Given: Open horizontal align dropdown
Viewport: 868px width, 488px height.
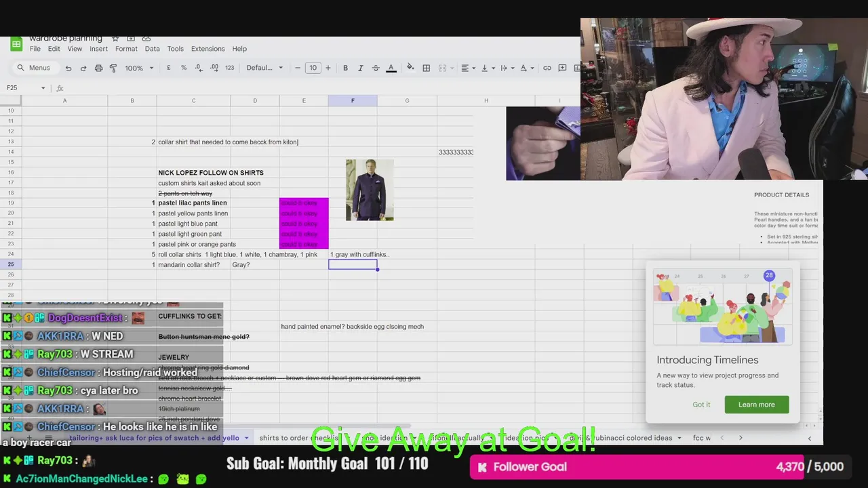Looking at the screenshot, I should [468, 68].
